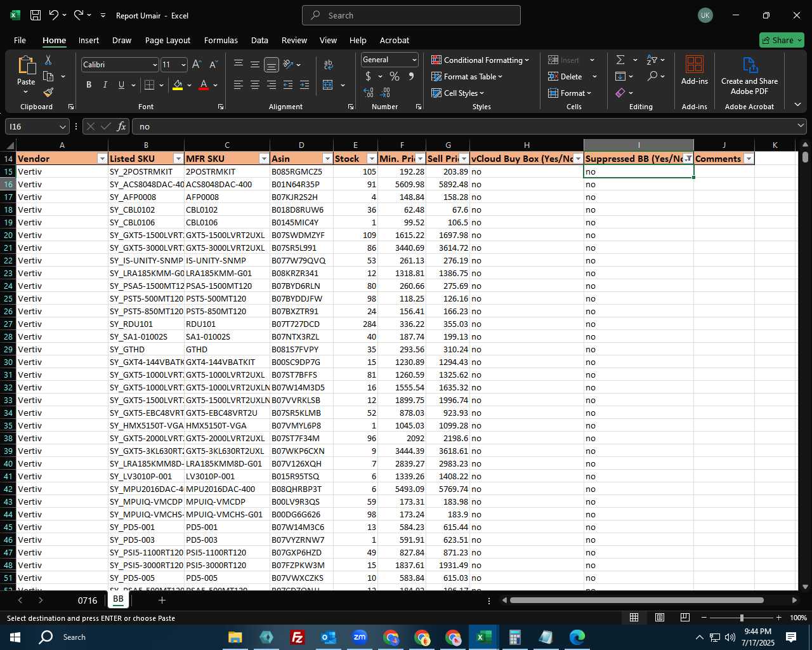Switch to the Data tab

pyautogui.click(x=259, y=40)
